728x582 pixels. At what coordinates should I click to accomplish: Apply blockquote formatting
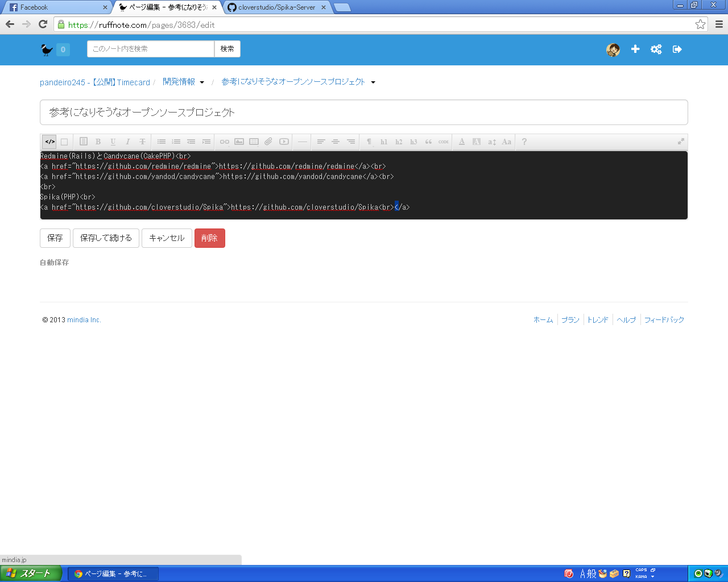pos(428,142)
